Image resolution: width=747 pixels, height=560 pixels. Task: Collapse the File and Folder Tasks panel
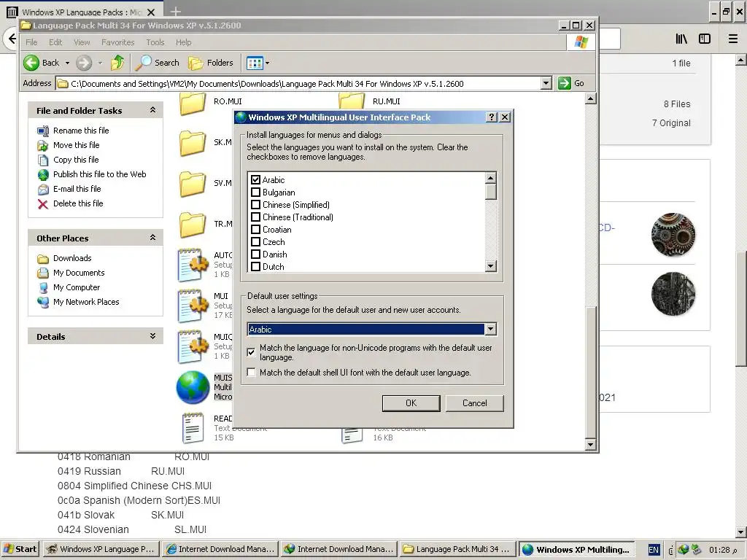[153, 110]
